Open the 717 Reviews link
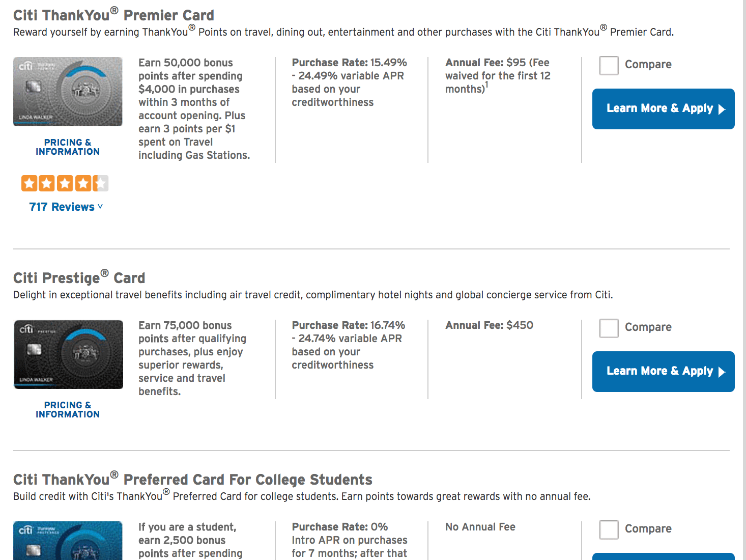The image size is (746, 560). [62, 207]
